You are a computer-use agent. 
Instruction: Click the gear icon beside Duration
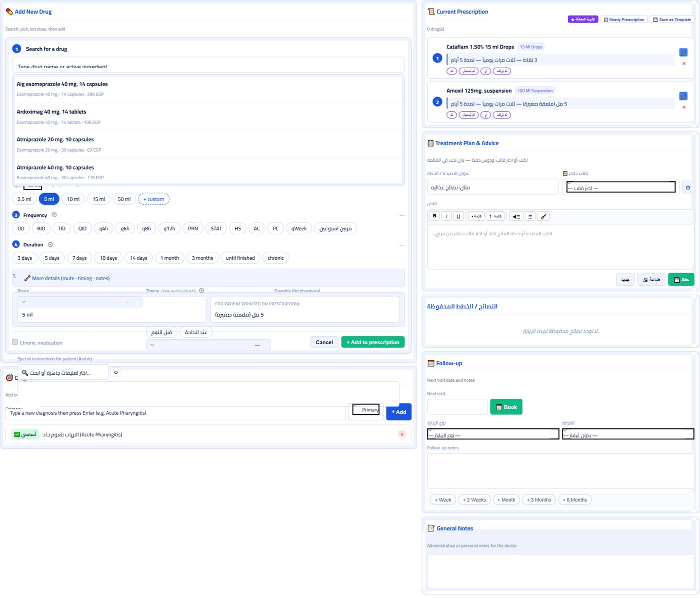(50, 245)
